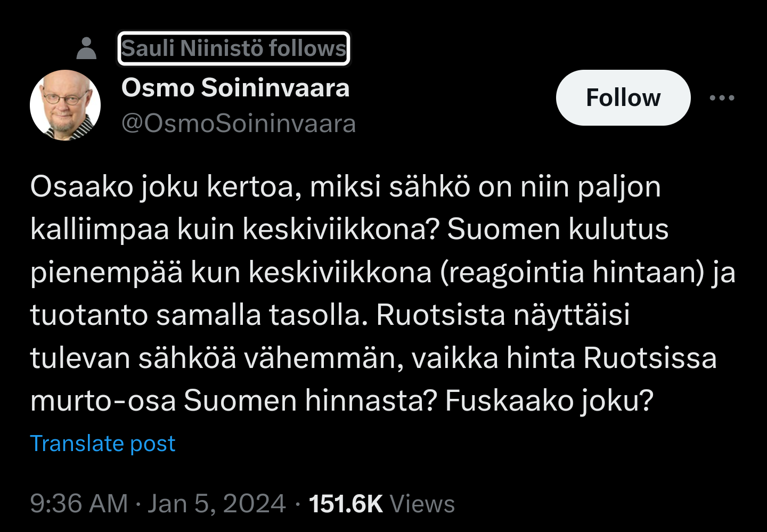This screenshot has height=532, width=767.
Task: Follow Osmo Soininvaara
Action: click(623, 98)
